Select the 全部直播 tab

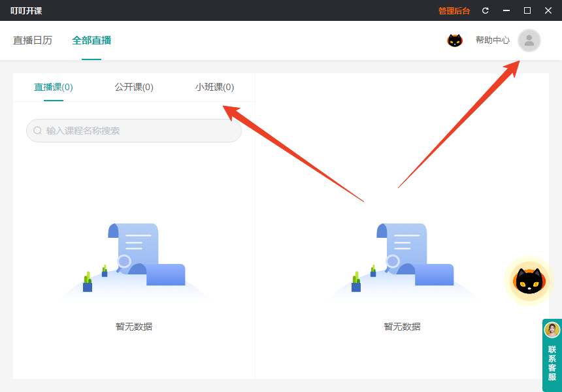tap(90, 39)
